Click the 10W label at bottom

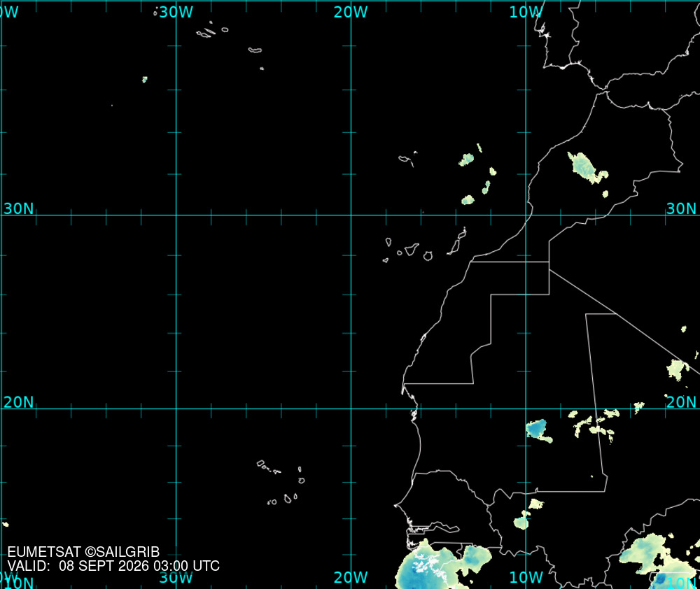click(526, 577)
